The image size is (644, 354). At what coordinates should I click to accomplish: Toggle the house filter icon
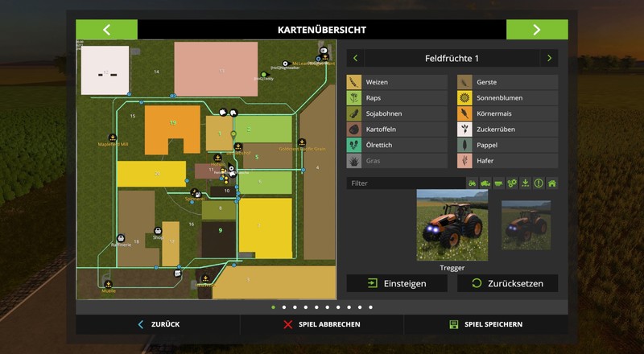pyautogui.click(x=551, y=183)
